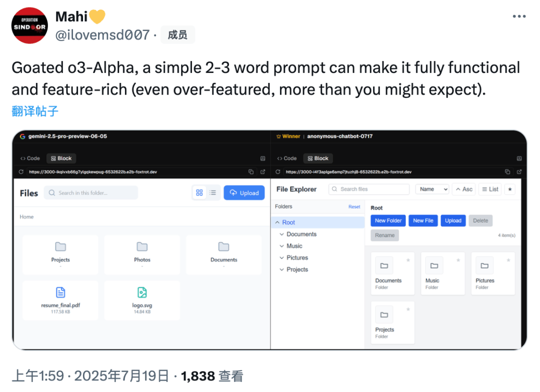The image size is (540, 392).
Task: Open the Name sort dropdown
Action: [x=432, y=189]
